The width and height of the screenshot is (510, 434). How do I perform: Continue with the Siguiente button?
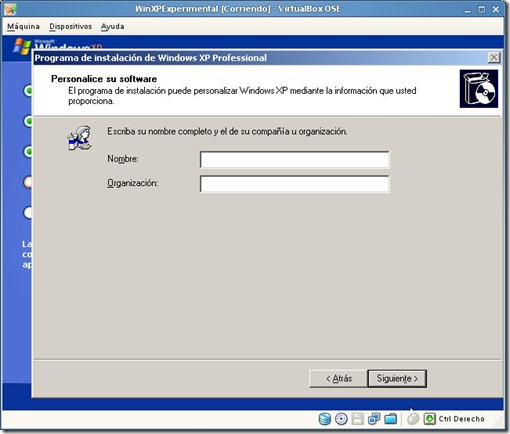pos(397,379)
